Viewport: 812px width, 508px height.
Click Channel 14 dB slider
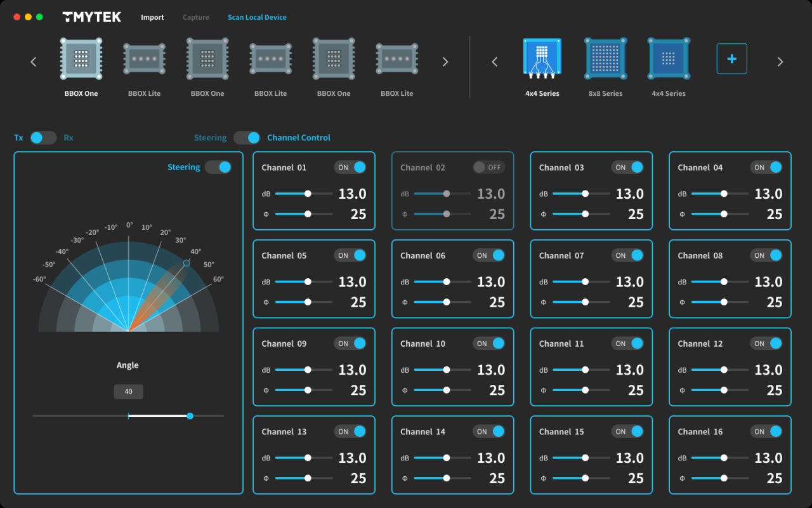coord(442,458)
